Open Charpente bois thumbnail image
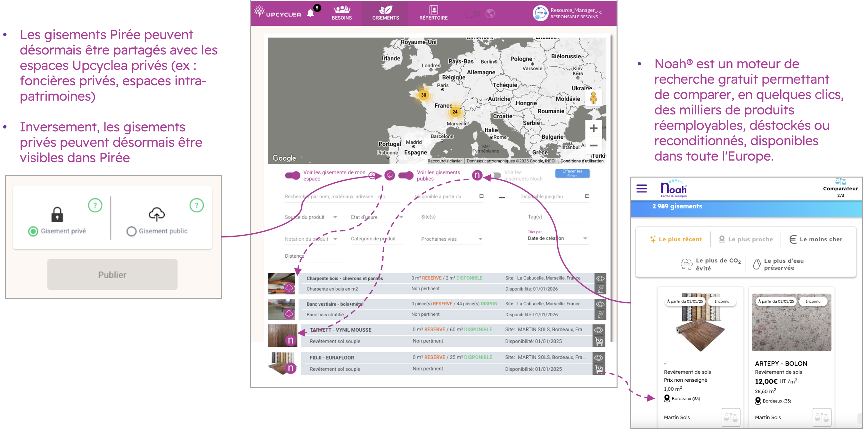The width and height of the screenshot is (868, 432). pyautogui.click(x=281, y=284)
